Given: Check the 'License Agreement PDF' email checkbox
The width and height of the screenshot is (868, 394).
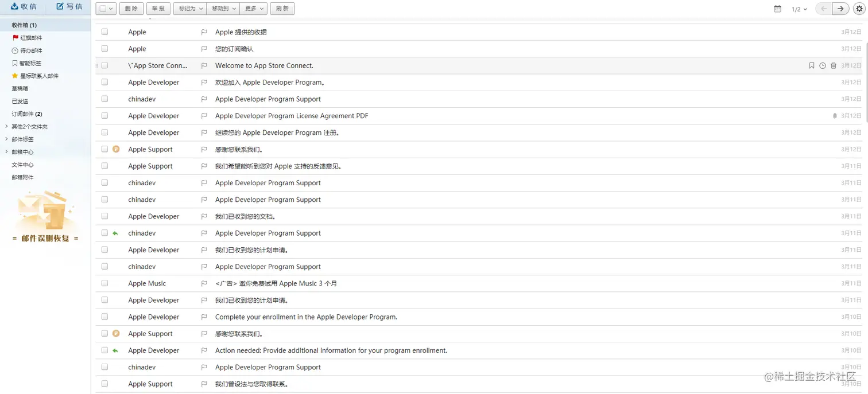Looking at the screenshot, I should point(104,115).
